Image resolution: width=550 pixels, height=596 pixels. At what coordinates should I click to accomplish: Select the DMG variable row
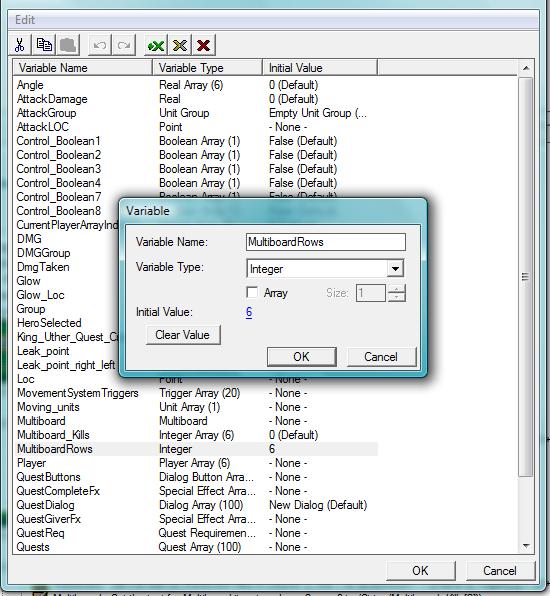[29, 239]
